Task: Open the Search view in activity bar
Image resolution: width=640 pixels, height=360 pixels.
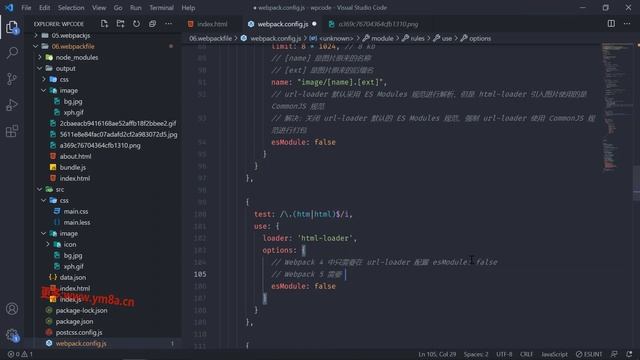Action: click(12, 53)
